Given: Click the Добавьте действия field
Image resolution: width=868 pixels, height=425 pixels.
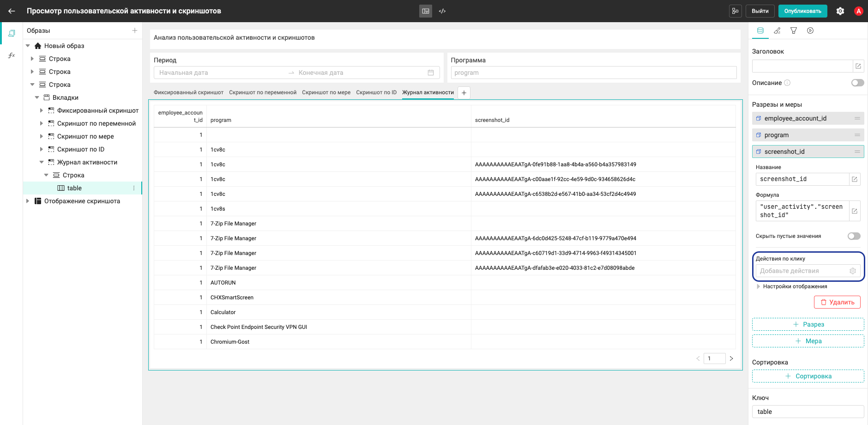Looking at the screenshot, I should (x=808, y=271).
